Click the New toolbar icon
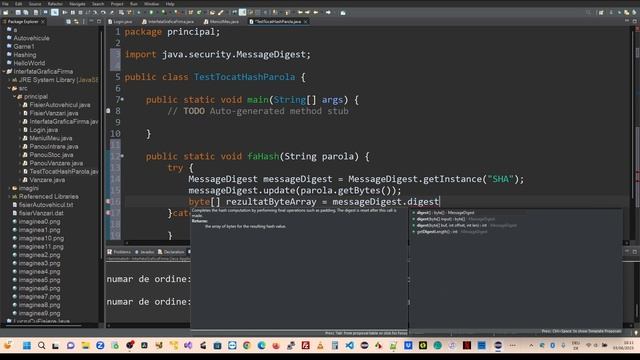This screenshot has height=360, width=640. [6, 13]
